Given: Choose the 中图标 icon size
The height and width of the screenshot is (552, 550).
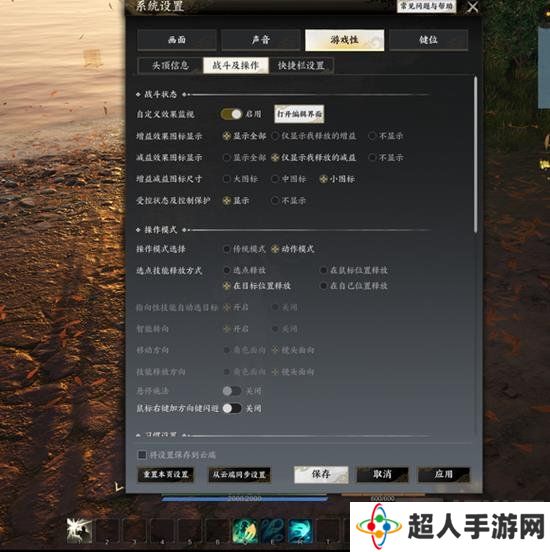Looking at the screenshot, I should coord(289,179).
